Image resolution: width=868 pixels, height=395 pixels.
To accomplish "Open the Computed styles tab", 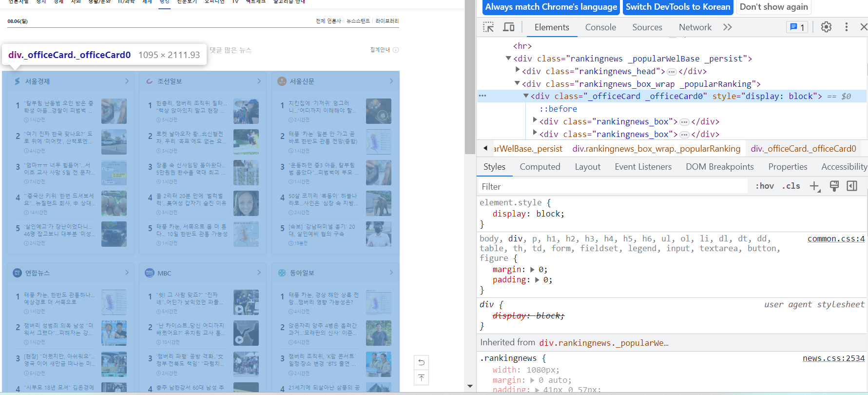I will pyautogui.click(x=540, y=167).
